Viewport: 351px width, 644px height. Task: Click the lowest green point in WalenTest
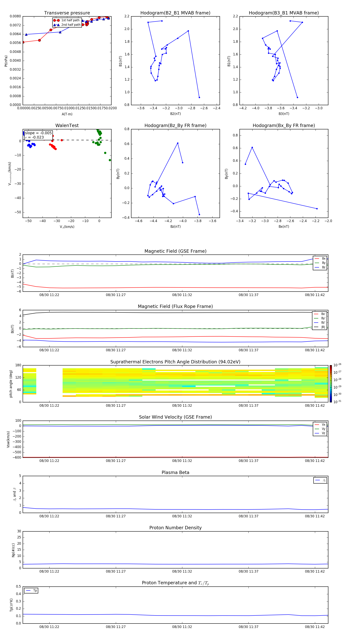(x=110, y=160)
